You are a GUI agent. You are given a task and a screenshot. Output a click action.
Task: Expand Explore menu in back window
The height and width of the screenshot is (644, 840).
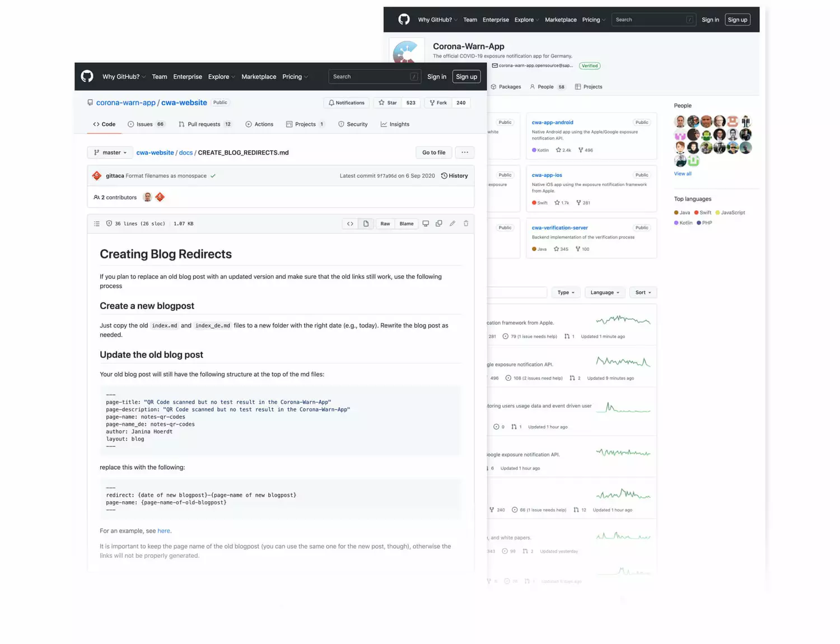[x=526, y=20]
